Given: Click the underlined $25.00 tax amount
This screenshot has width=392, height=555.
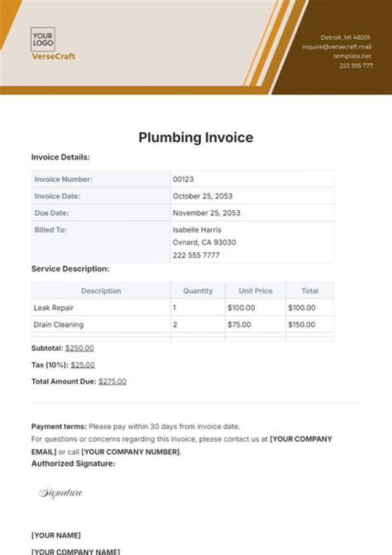Looking at the screenshot, I should coord(83,365).
